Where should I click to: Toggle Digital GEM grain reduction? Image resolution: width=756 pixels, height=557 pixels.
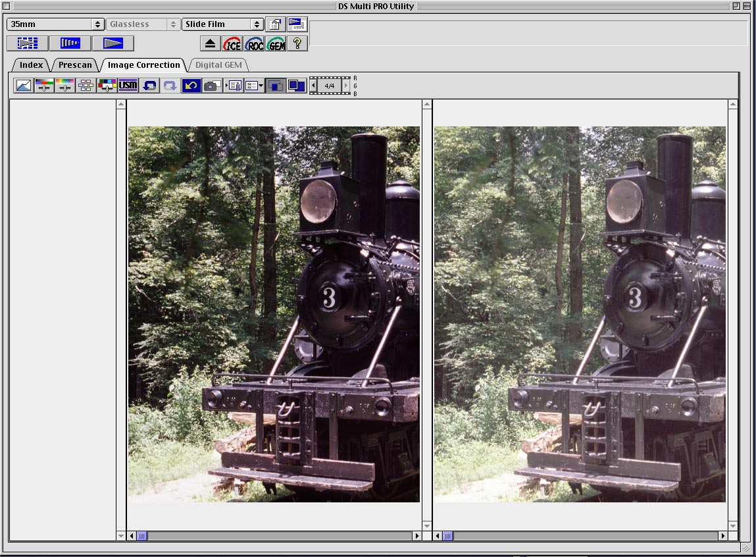tap(276, 43)
